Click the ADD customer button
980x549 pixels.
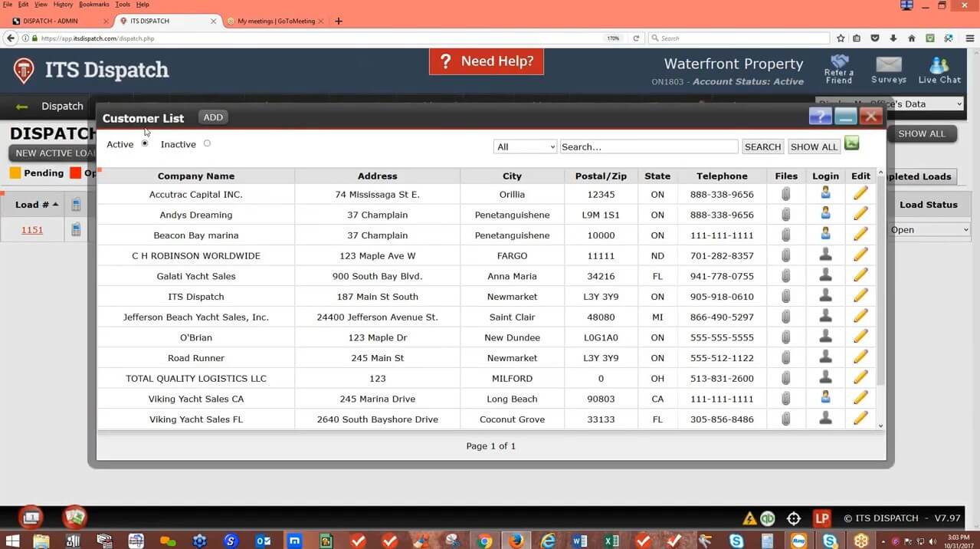(x=213, y=117)
